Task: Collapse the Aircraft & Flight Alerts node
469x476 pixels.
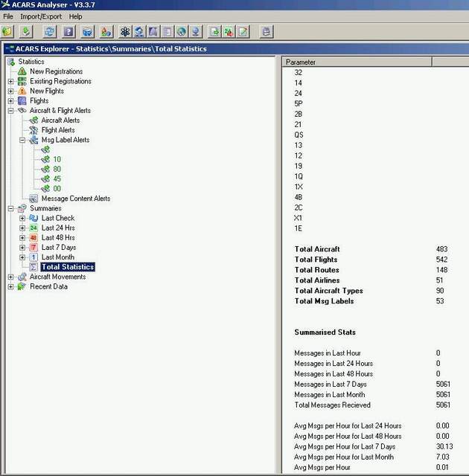Action: click(x=10, y=111)
